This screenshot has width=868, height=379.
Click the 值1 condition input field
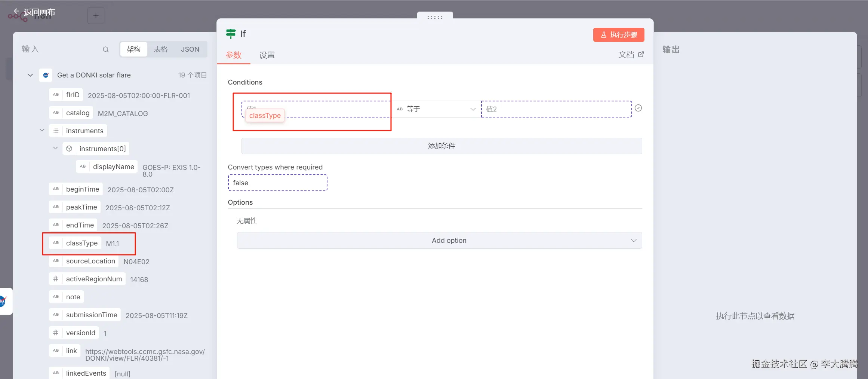pyautogui.click(x=316, y=109)
